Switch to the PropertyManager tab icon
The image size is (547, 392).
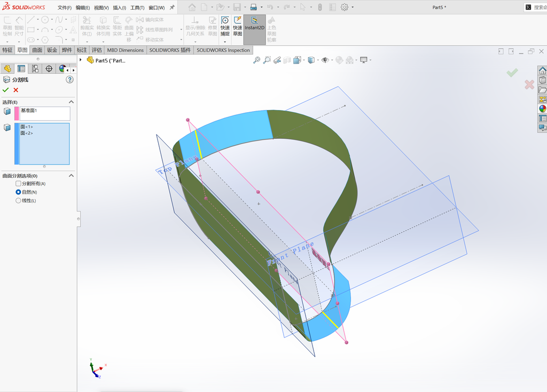(21, 69)
